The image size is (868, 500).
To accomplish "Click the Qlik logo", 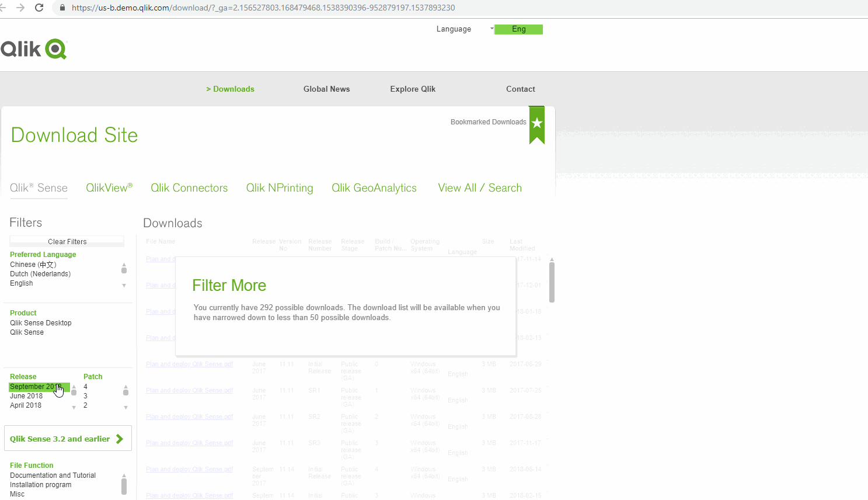I will [34, 49].
